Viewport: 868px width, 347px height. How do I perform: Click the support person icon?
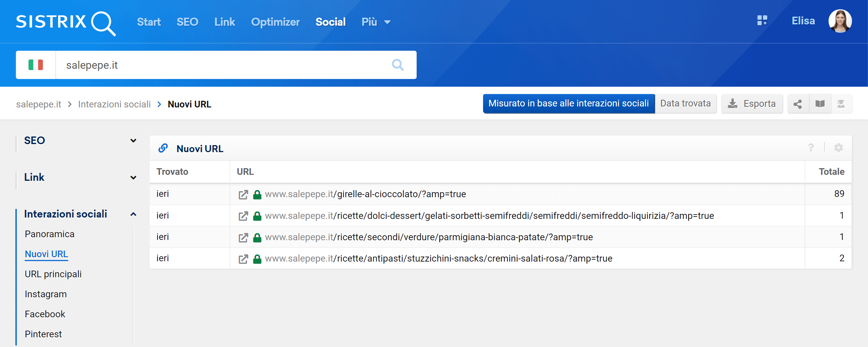[x=841, y=104]
